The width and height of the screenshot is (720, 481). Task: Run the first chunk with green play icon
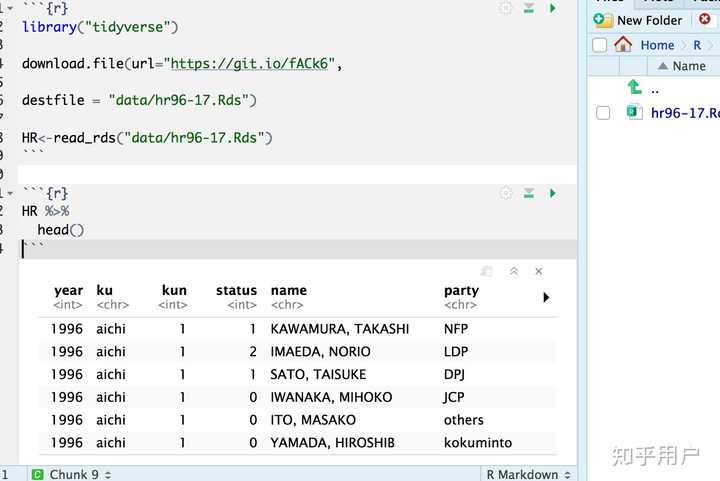point(553,8)
